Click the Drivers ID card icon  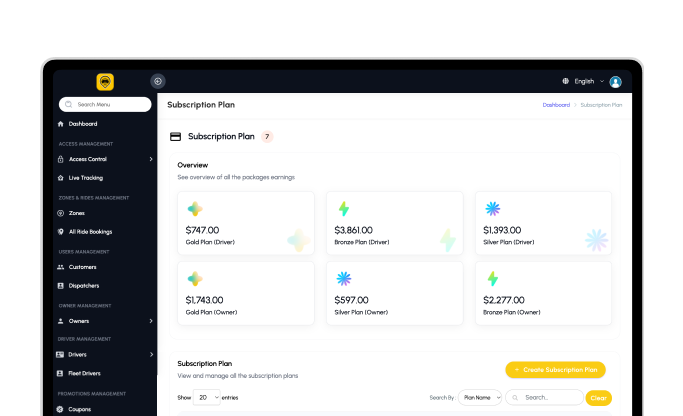pos(60,355)
